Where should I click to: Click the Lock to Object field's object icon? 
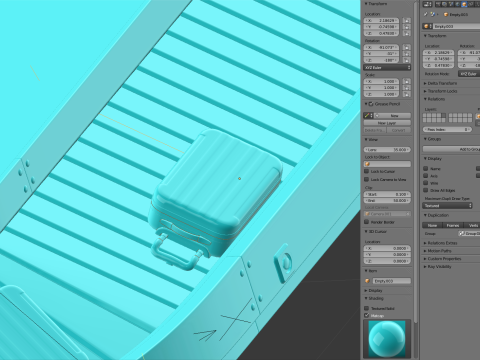tap(368, 164)
